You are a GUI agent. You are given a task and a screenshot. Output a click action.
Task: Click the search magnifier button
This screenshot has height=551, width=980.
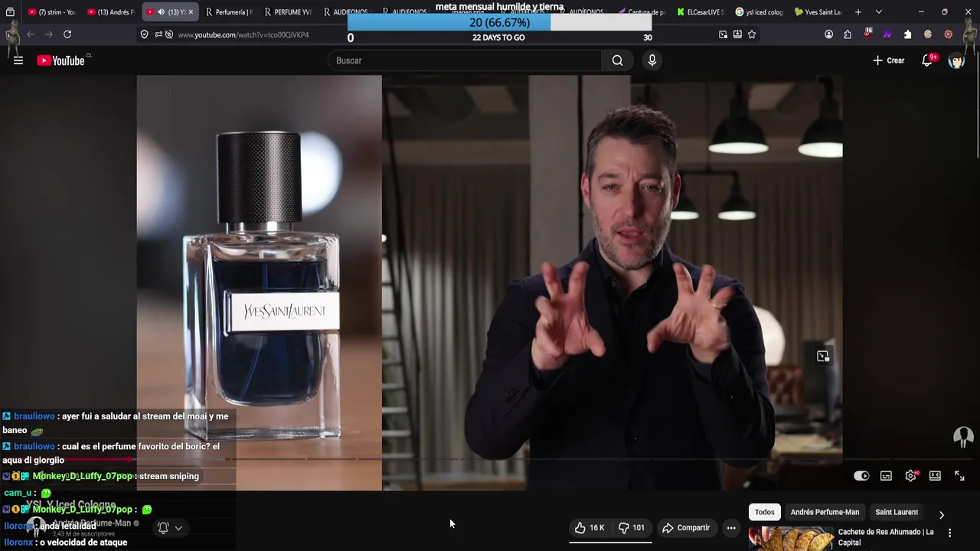point(617,60)
